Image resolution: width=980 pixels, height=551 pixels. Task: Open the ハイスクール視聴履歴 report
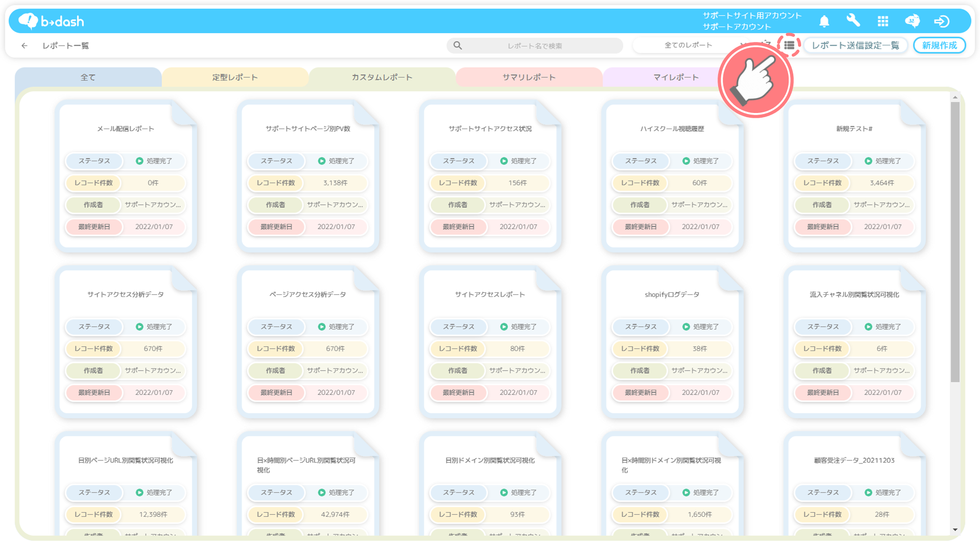point(673,176)
